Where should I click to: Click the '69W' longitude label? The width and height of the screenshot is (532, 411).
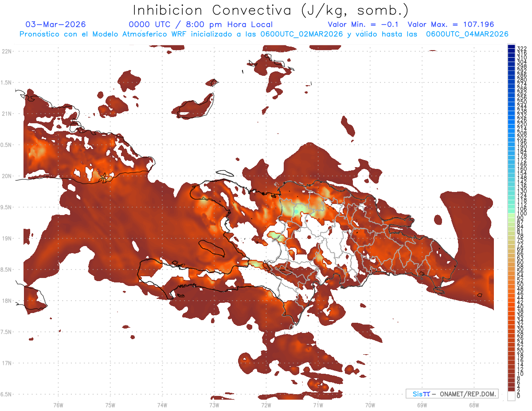(422, 404)
